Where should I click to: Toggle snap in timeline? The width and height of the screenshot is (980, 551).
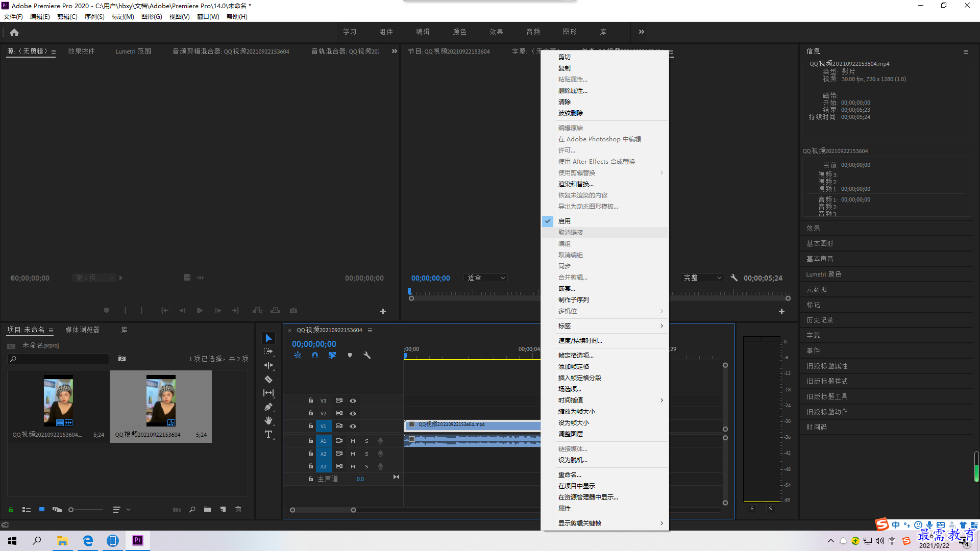point(315,355)
